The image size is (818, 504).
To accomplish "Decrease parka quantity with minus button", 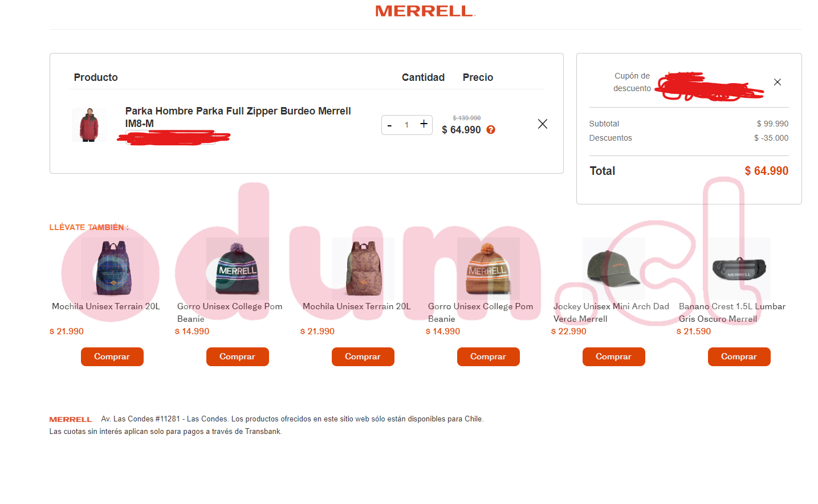I will coord(390,125).
